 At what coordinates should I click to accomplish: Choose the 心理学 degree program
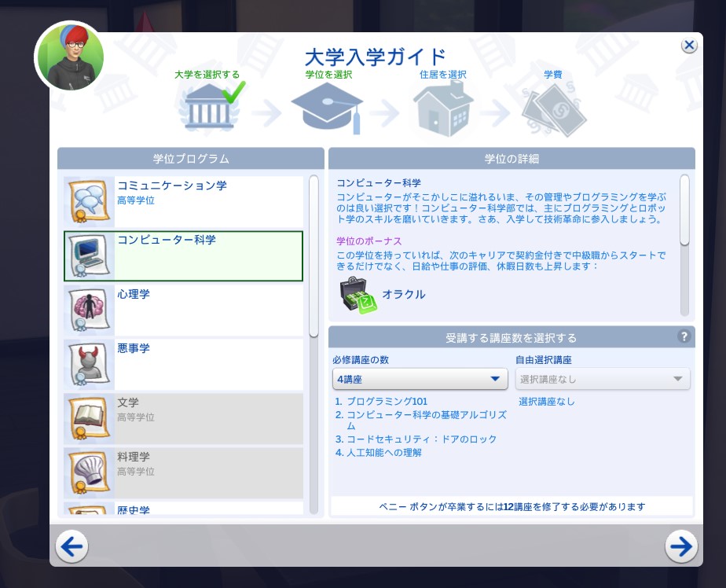point(183,310)
